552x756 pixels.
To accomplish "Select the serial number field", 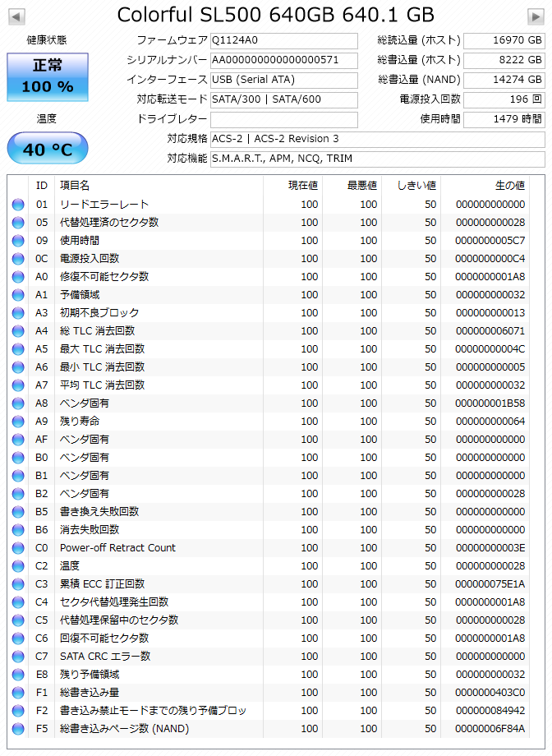I will click(x=284, y=60).
